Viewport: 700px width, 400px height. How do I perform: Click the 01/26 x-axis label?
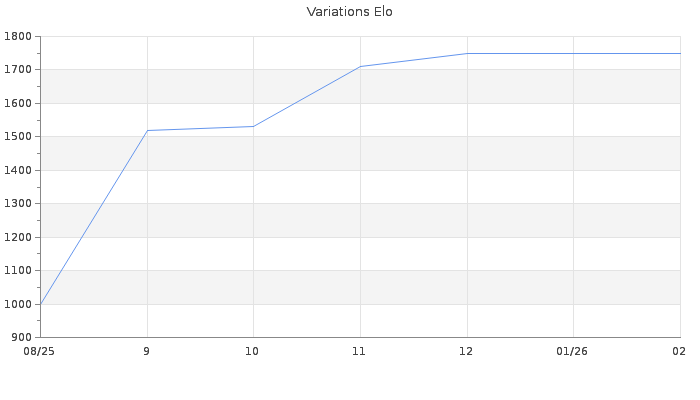point(573,351)
